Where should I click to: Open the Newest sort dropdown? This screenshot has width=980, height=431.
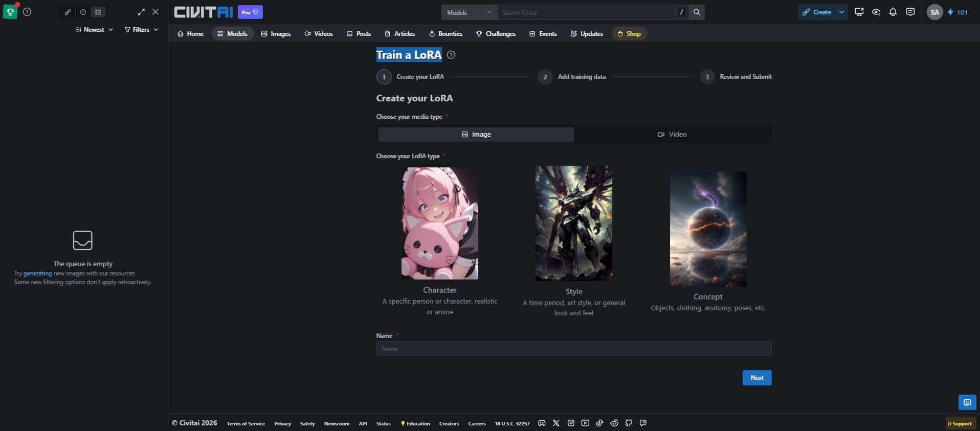94,30
